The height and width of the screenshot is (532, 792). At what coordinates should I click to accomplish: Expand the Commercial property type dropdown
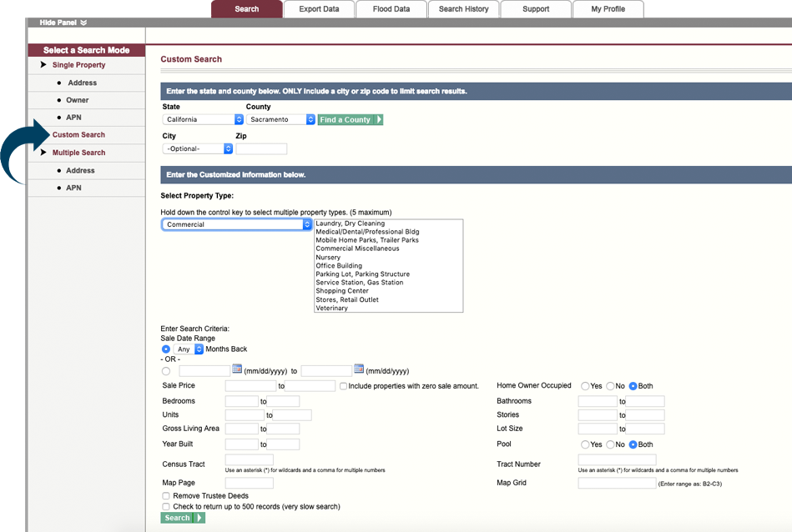click(x=236, y=224)
